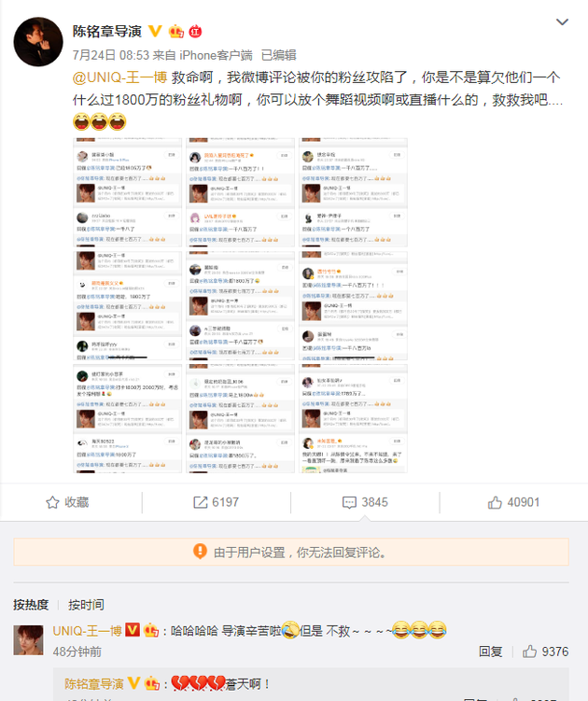Image resolution: width=588 pixels, height=701 pixels.
Task: Click the crown membership icon beside the username
Action: [176, 32]
